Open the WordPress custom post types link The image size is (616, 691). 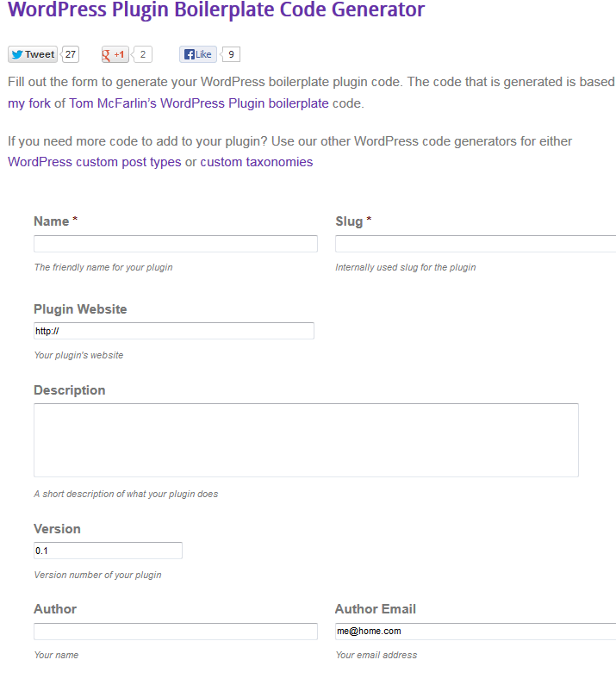pos(94,162)
